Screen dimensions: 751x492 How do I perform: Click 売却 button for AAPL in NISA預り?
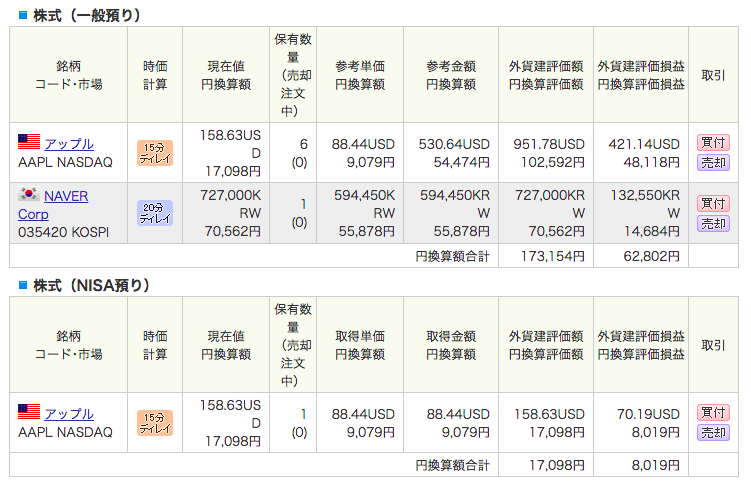[713, 433]
